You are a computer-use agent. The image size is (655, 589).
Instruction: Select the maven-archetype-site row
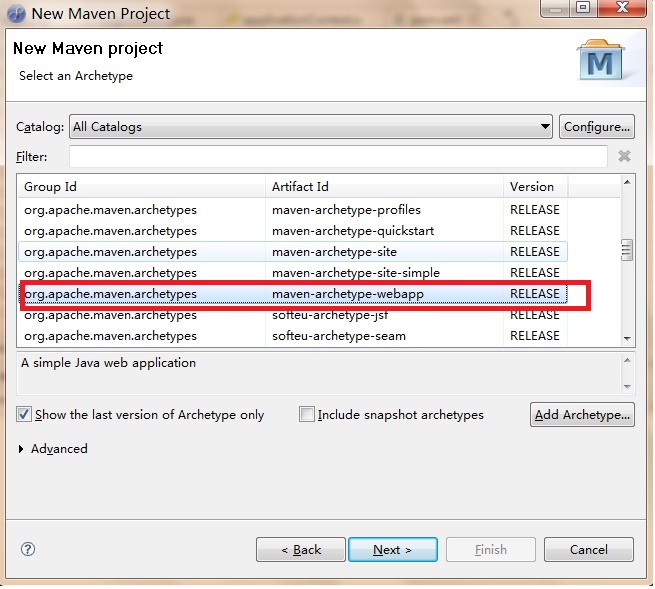292,251
